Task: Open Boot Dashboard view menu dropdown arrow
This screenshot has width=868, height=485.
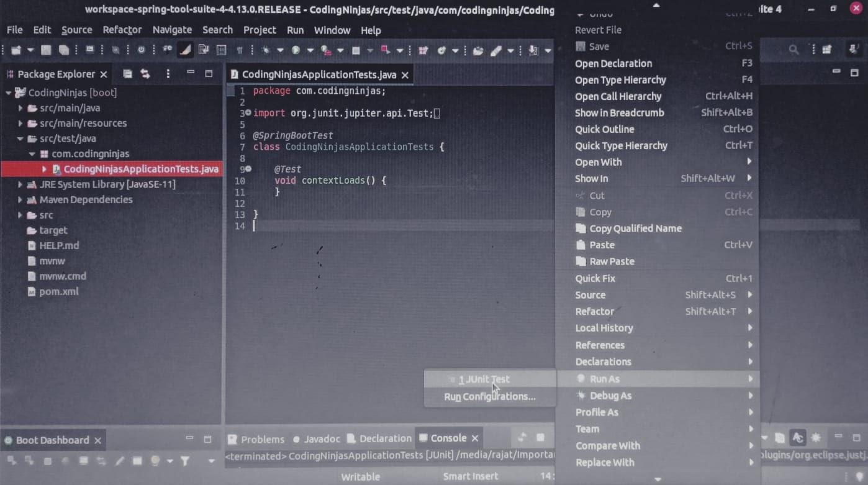Action: [211, 461]
